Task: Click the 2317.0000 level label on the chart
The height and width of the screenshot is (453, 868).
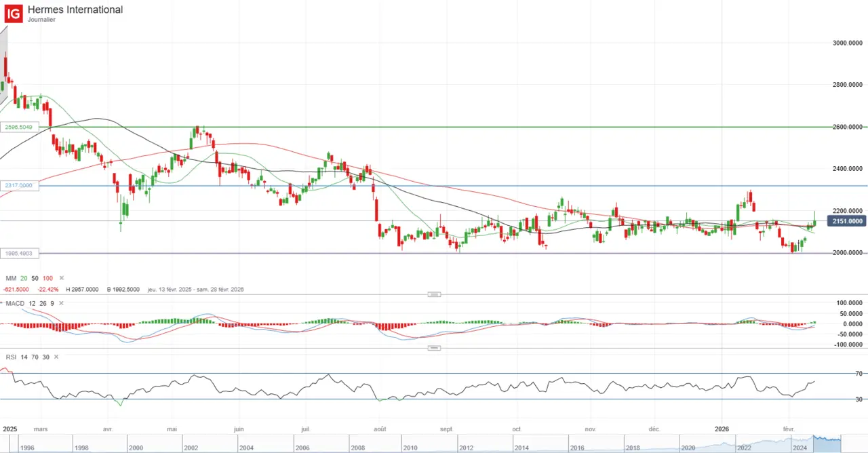Action: tap(19, 185)
